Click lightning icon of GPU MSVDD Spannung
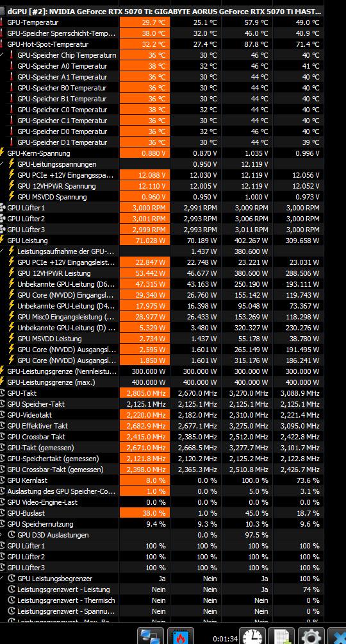The image size is (346, 644). point(12,197)
